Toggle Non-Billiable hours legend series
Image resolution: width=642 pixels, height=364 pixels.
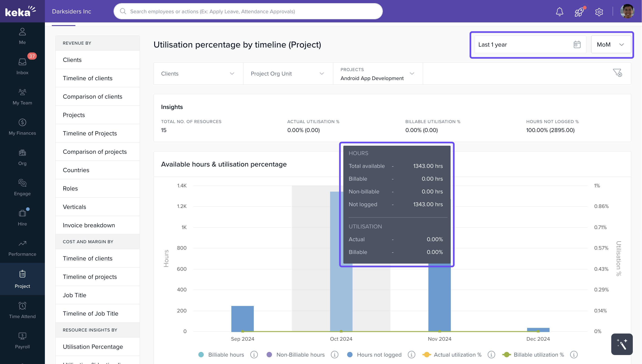[x=300, y=355]
